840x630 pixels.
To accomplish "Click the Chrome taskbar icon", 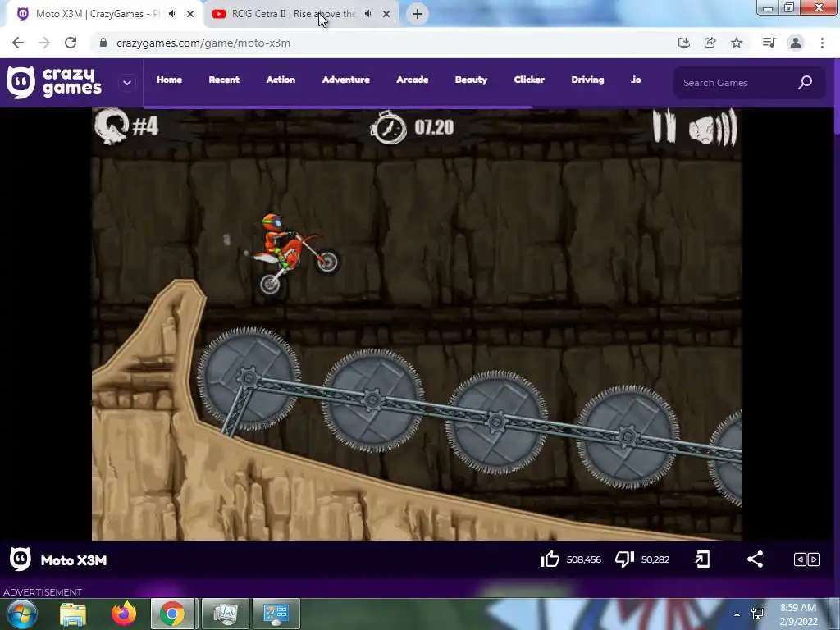I will click(172, 614).
